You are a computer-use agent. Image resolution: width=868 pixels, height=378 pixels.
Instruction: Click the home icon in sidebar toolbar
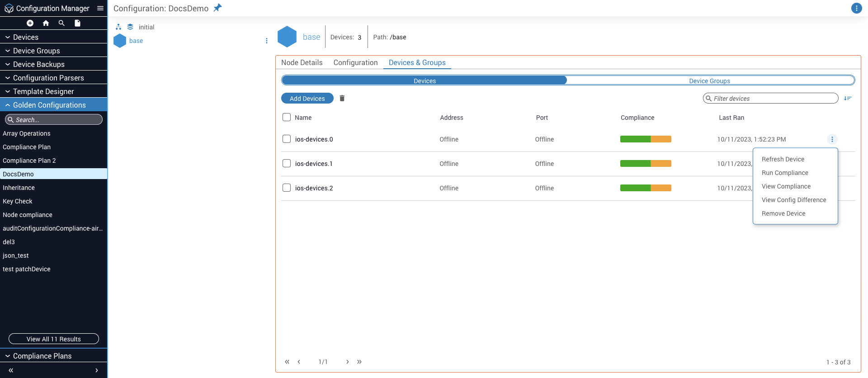pos(46,23)
